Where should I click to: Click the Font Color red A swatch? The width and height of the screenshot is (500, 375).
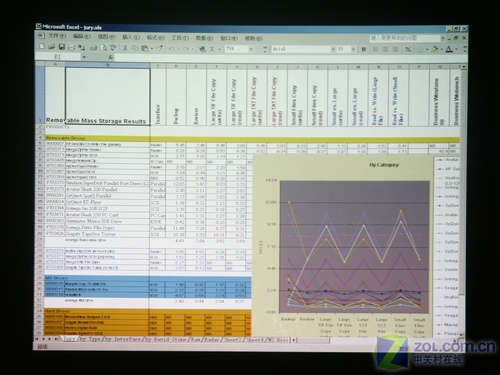449,50
